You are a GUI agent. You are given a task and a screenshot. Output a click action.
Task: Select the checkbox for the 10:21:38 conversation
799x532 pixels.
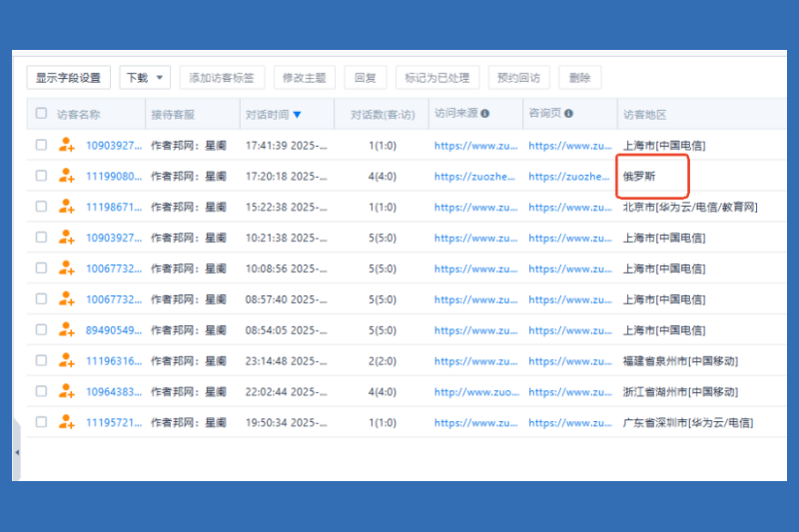pos(41,238)
